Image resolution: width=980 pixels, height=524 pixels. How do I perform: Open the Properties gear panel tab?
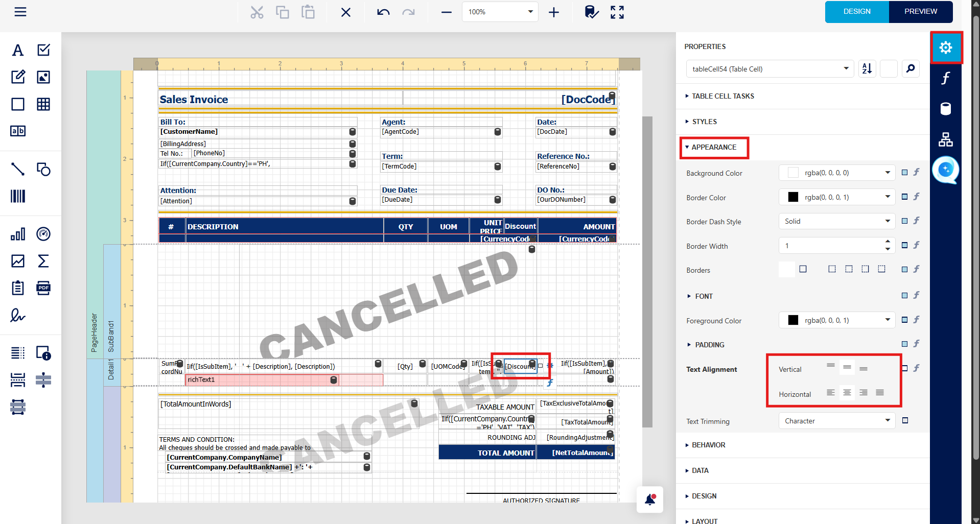pyautogui.click(x=946, y=47)
